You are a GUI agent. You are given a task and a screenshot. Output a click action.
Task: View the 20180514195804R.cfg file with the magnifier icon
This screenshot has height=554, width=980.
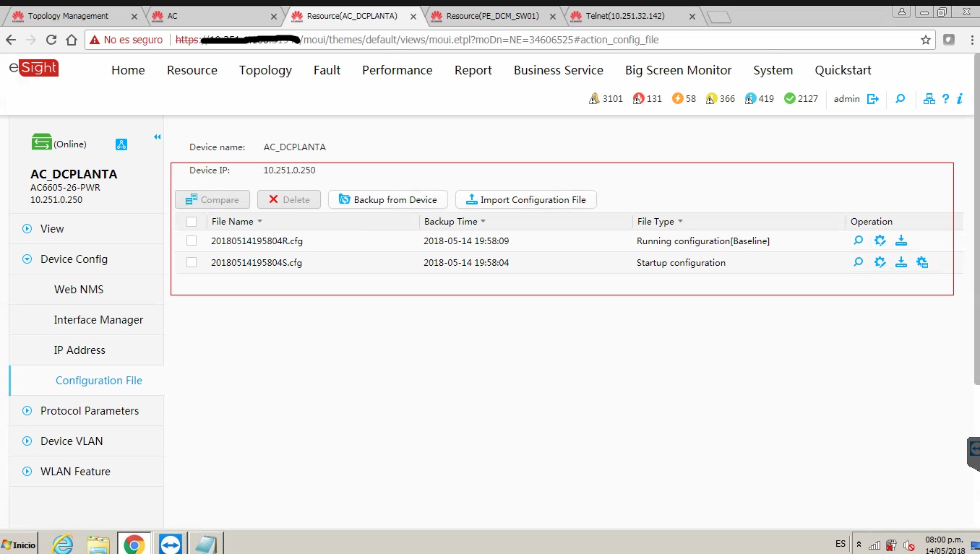click(x=859, y=241)
